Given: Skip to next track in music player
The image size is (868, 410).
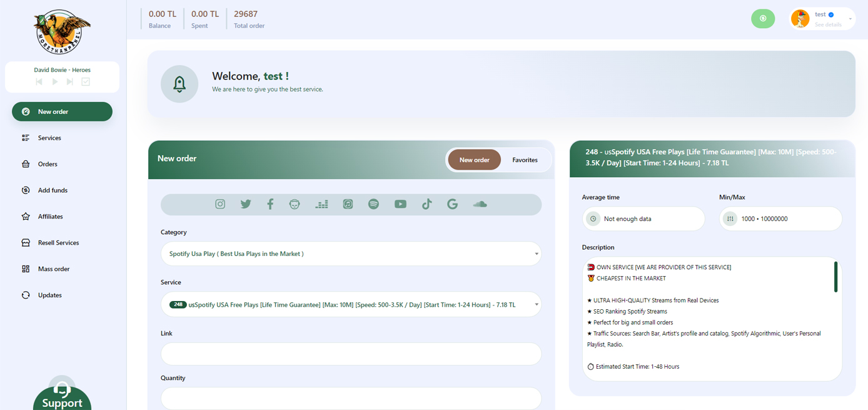Looking at the screenshot, I should point(70,81).
